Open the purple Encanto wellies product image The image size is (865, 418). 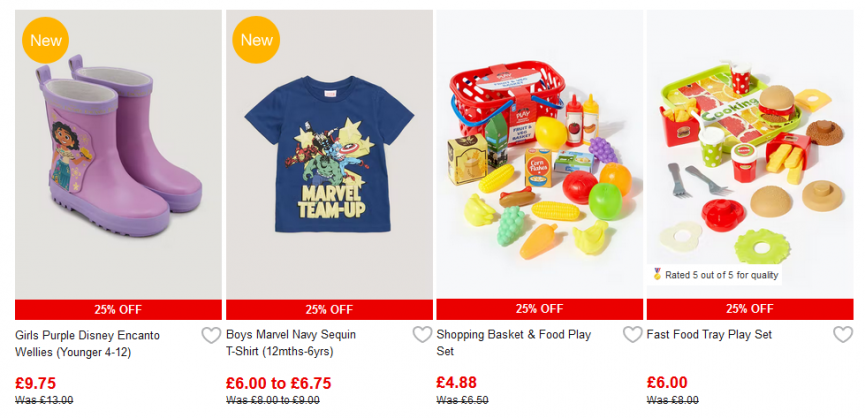tap(118, 154)
